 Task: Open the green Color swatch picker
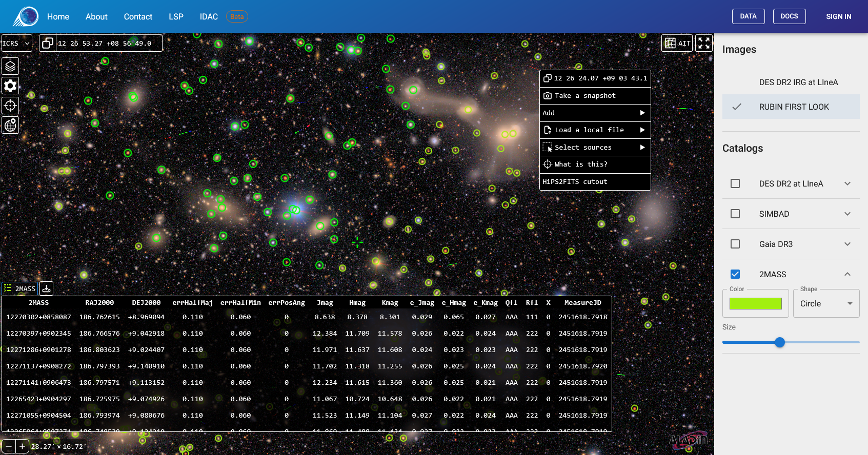[756, 303]
